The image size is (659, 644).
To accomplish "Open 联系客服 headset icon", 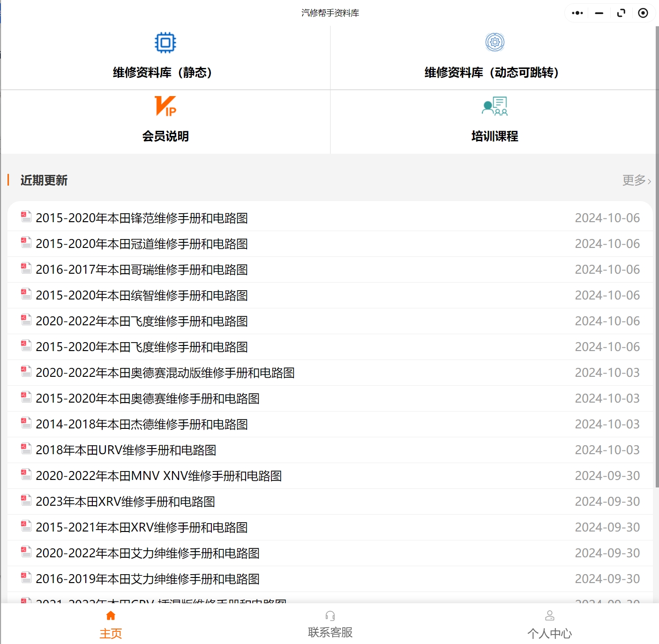I will pos(330,615).
